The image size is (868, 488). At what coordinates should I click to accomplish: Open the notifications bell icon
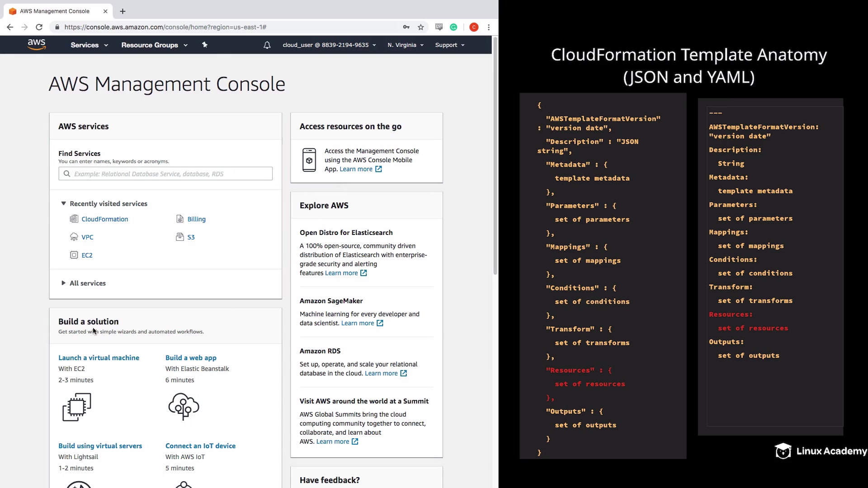point(267,45)
